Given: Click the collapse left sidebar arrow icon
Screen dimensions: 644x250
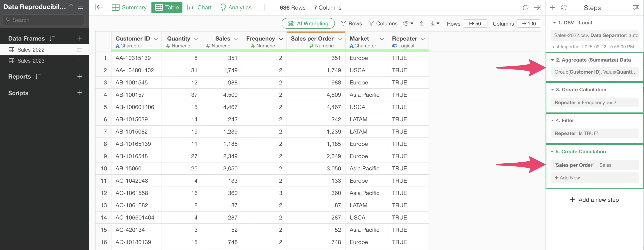Looking at the screenshot, I should point(99,7).
